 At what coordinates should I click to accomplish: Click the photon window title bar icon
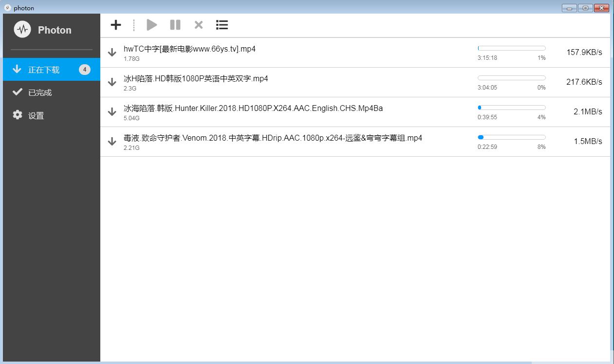(7, 7)
